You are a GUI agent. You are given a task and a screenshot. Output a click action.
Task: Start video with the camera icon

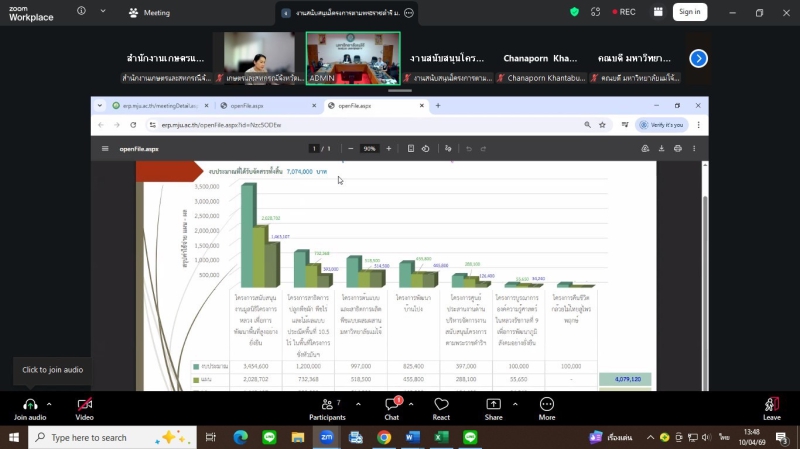pos(85,404)
